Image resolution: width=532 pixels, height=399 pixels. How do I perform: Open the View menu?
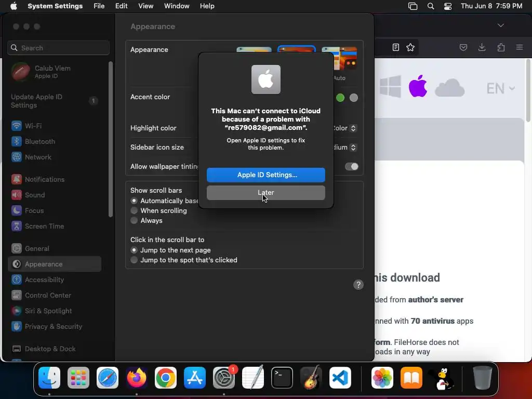(145, 6)
